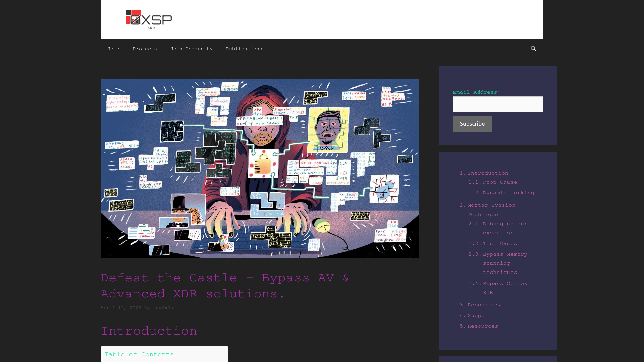Jump to Introduction in sidebar contents
644x362 pixels.
pyautogui.click(x=488, y=173)
